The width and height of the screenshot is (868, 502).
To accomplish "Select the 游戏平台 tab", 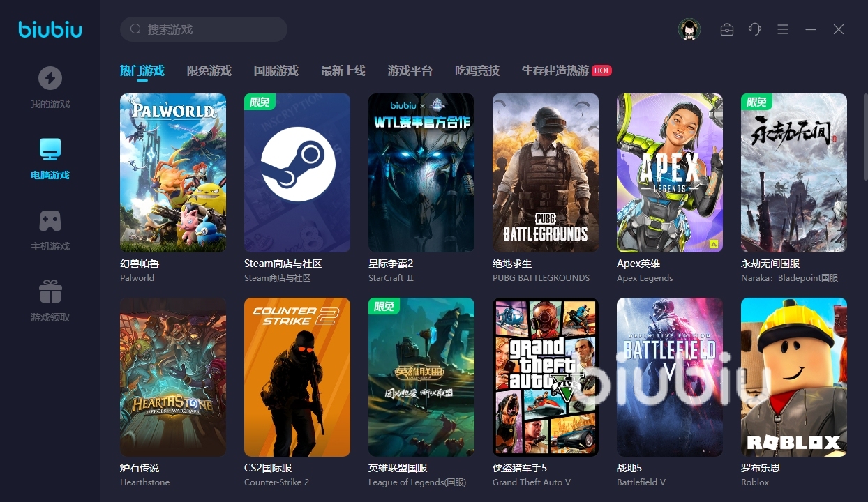I will [x=410, y=70].
